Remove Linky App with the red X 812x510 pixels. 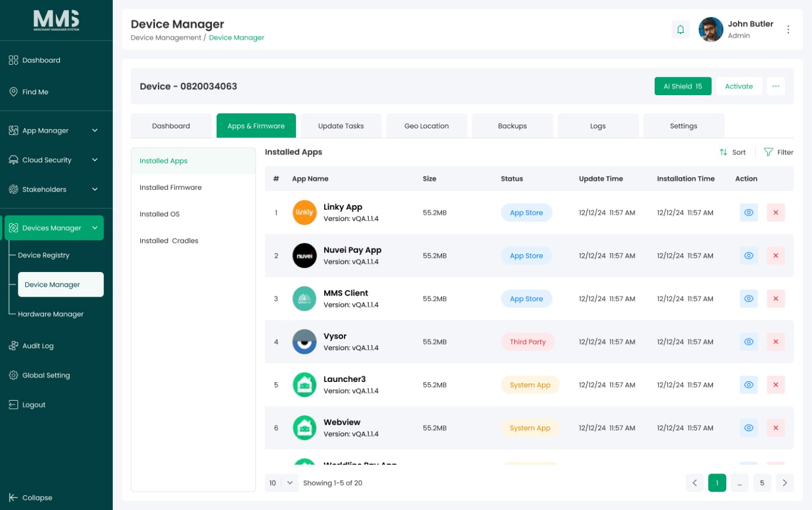[776, 213]
